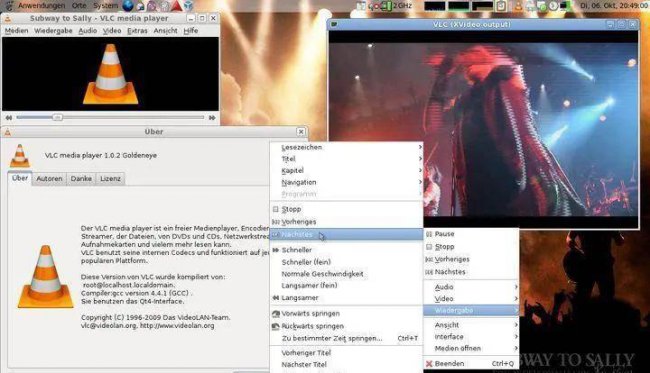The height and width of the screenshot is (373, 650).
Task: Click the seek slider handle in VLC player
Action: click(57, 118)
